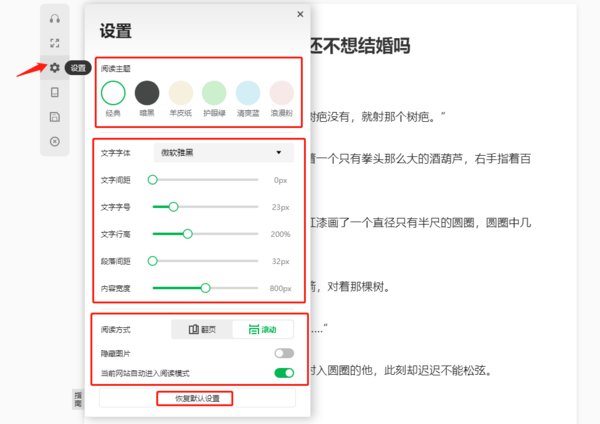Viewport: 600px width, 424px height.
Task: Toggle the 隐藏图片 switch
Action: 284,353
